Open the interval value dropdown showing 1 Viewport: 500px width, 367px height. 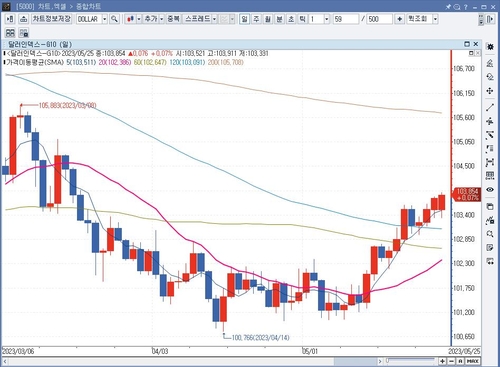[327, 19]
